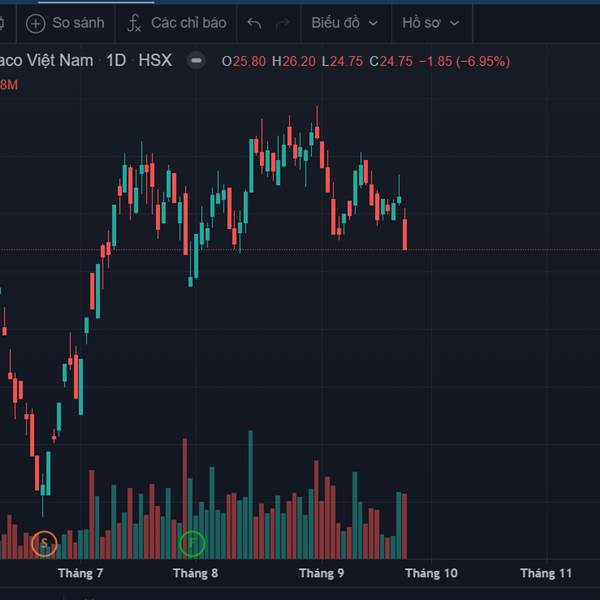Click the HSX exchange label
The image size is (600, 600).
tap(155, 60)
